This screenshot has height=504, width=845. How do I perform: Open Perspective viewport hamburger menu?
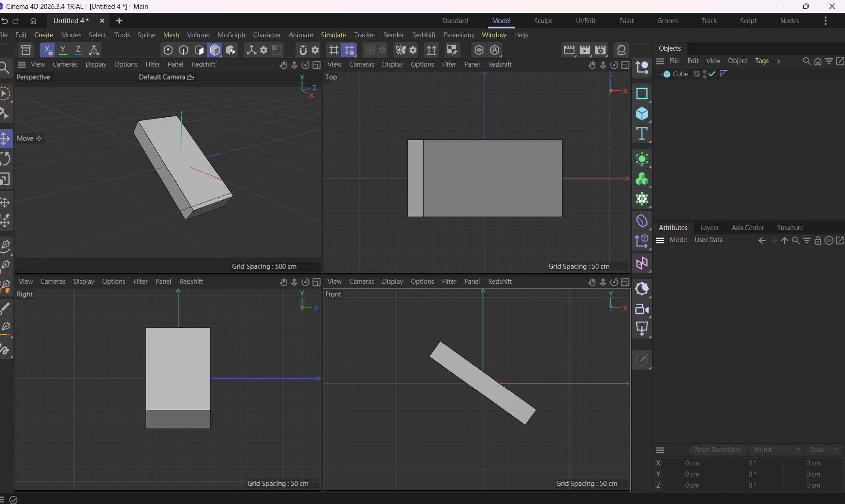coord(22,65)
